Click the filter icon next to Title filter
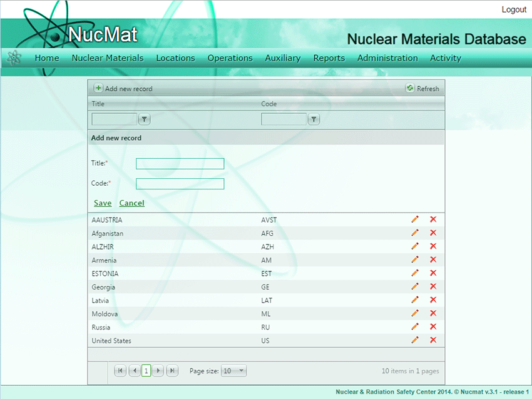Viewport: 532px width, 399px height. coord(144,119)
